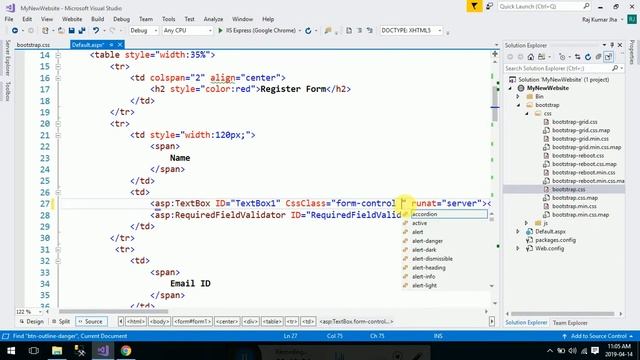This screenshot has height=360, width=640.
Task: Toggle Preview Selected Items in Solution Explorer
Action: tap(608, 57)
